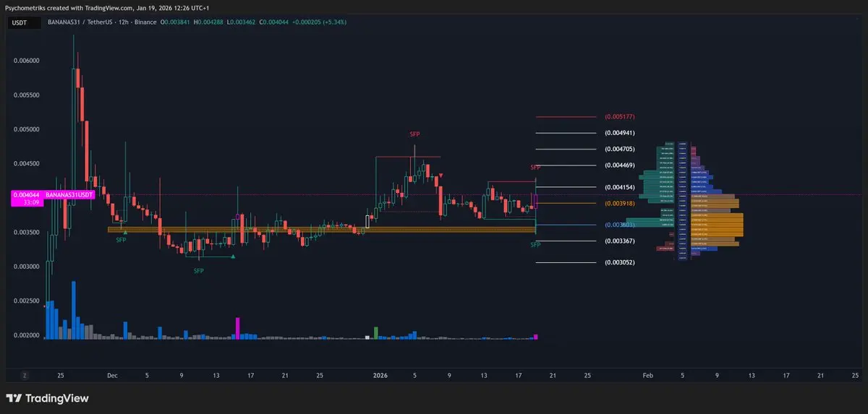
Task: Click the green SFP label below December 11 low
Action: click(198, 271)
